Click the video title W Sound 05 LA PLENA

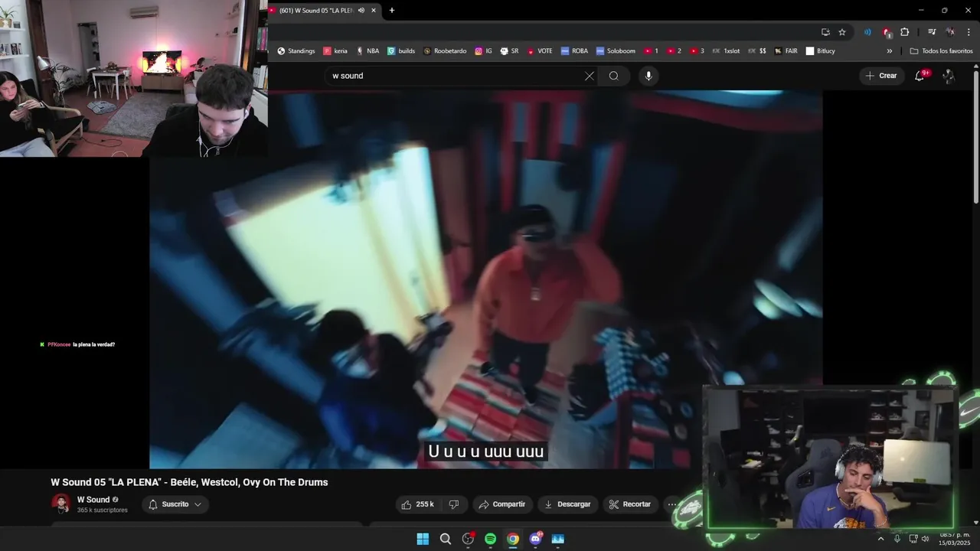coord(189,482)
